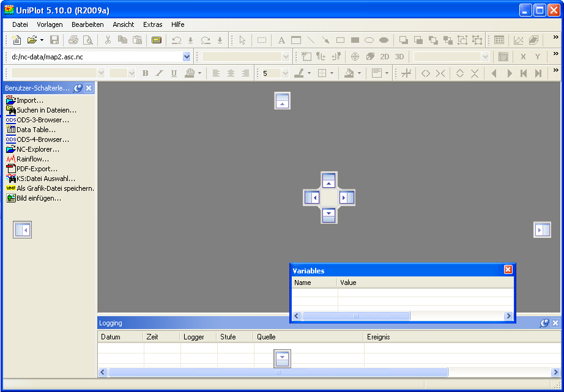Toggle the 3D view button
The width and height of the screenshot is (564, 392).
pyautogui.click(x=399, y=57)
